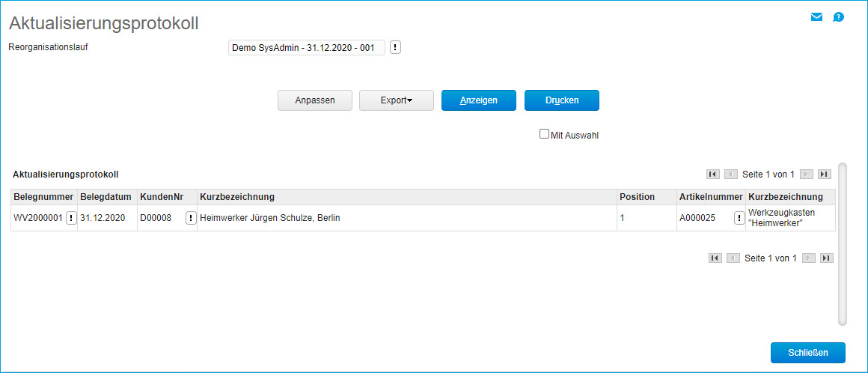The image size is (868, 373).
Task: Click the detail icon beside article A000025
Action: click(739, 218)
